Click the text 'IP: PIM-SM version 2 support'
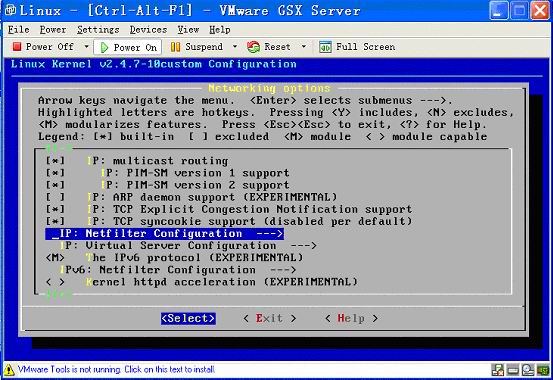The width and height of the screenshot is (553, 380). 195,185
